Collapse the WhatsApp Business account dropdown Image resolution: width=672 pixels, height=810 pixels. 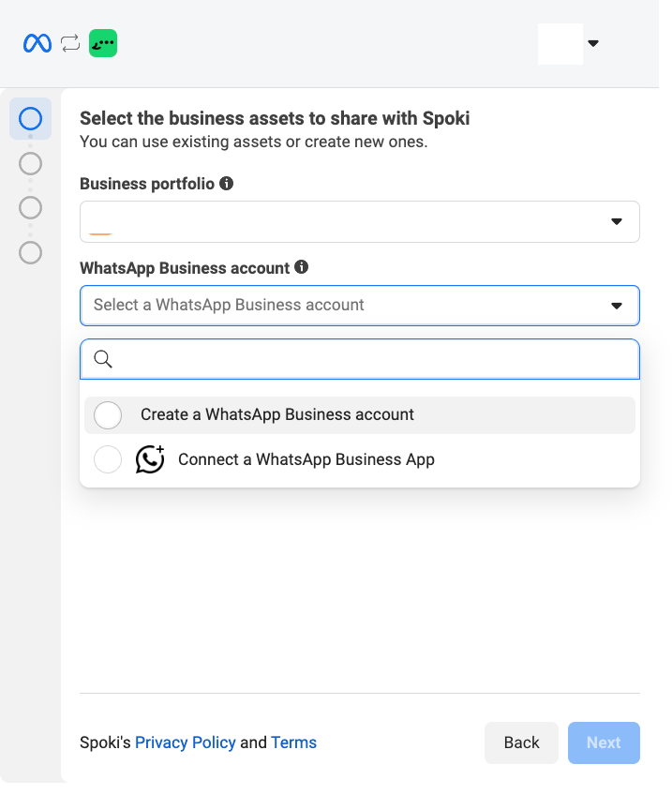tap(616, 306)
